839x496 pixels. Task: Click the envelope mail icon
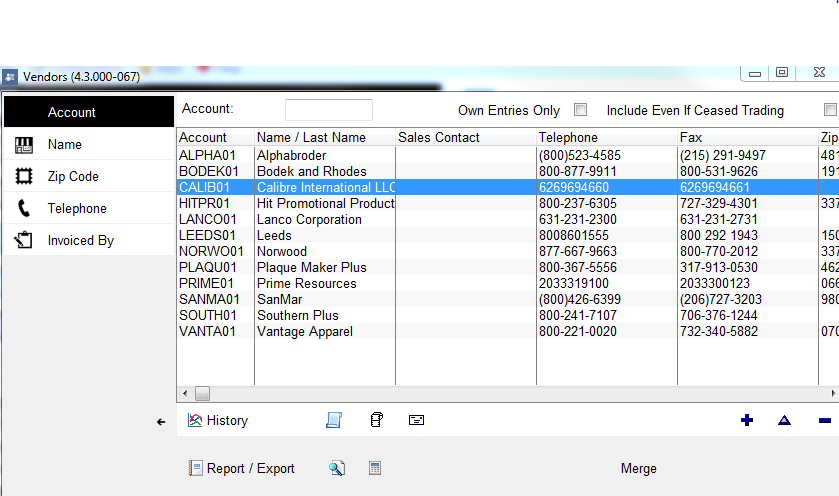tap(416, 420)
